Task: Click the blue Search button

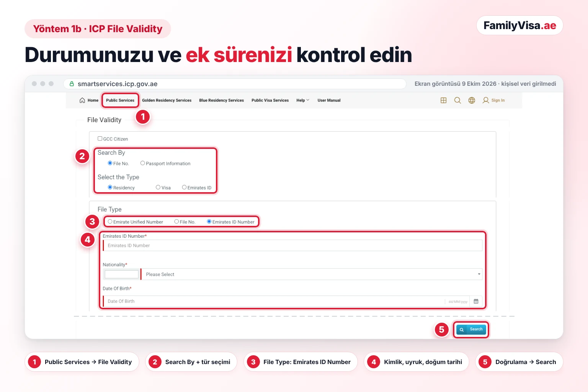Action: coord(471,329)
